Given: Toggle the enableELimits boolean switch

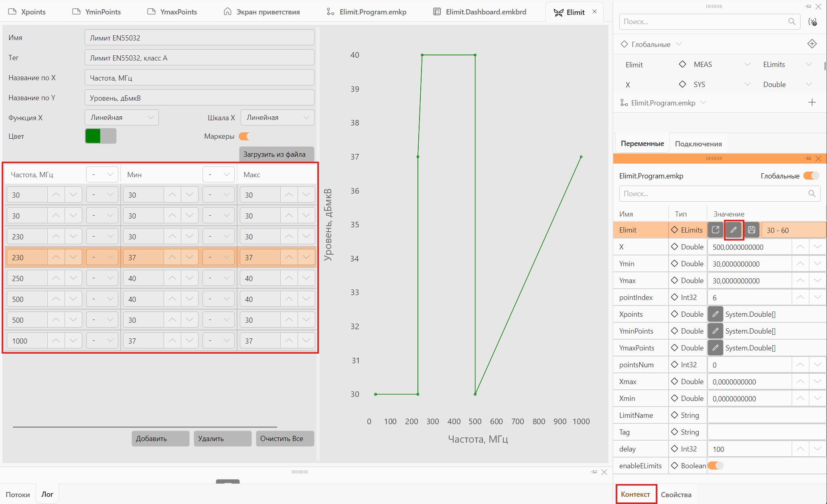Looking at the screenshot, I should (x=716, y=466).
